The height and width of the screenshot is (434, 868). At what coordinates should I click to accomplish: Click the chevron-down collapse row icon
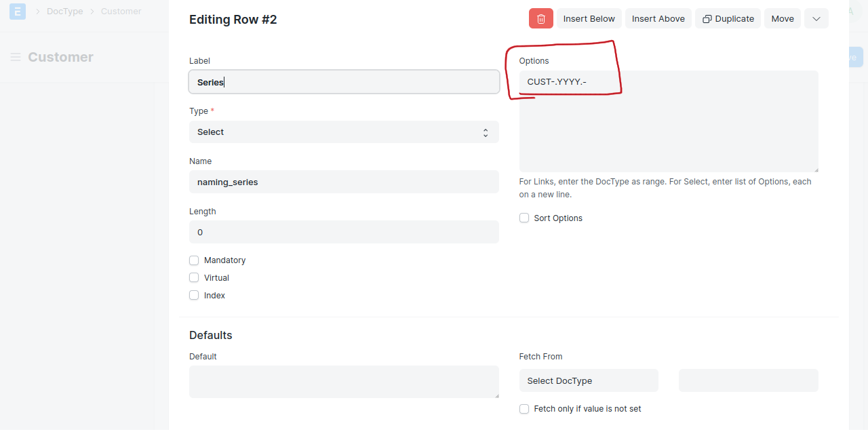816,19
